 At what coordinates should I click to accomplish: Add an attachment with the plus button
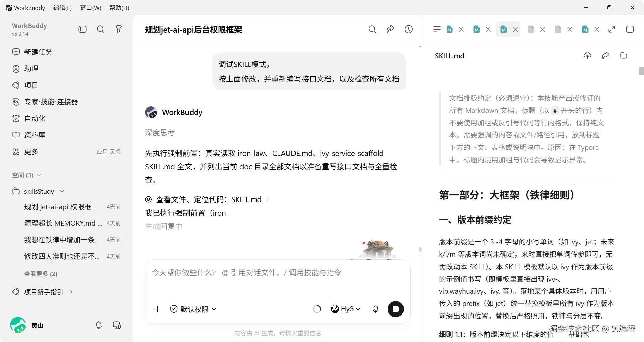click(x=158, y=309)
